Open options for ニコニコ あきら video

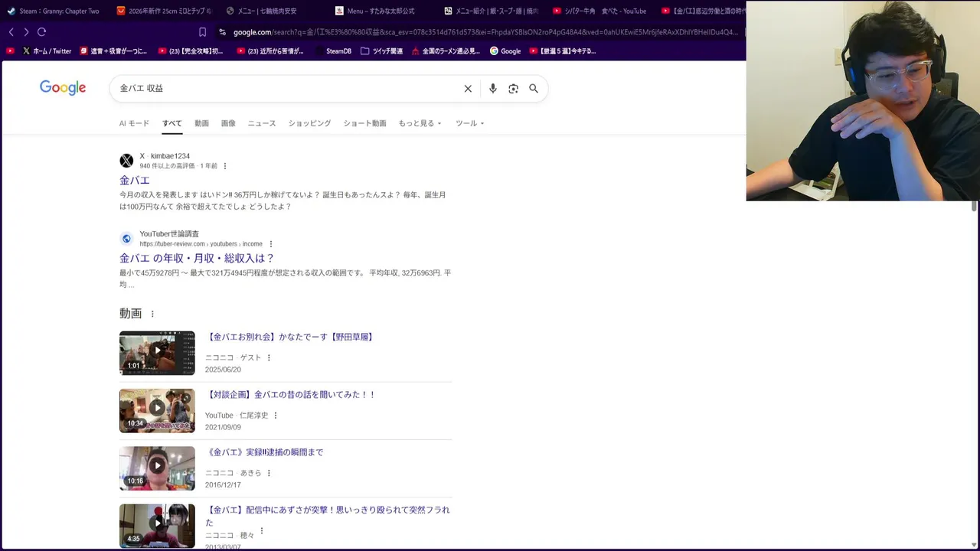[269, 473]
